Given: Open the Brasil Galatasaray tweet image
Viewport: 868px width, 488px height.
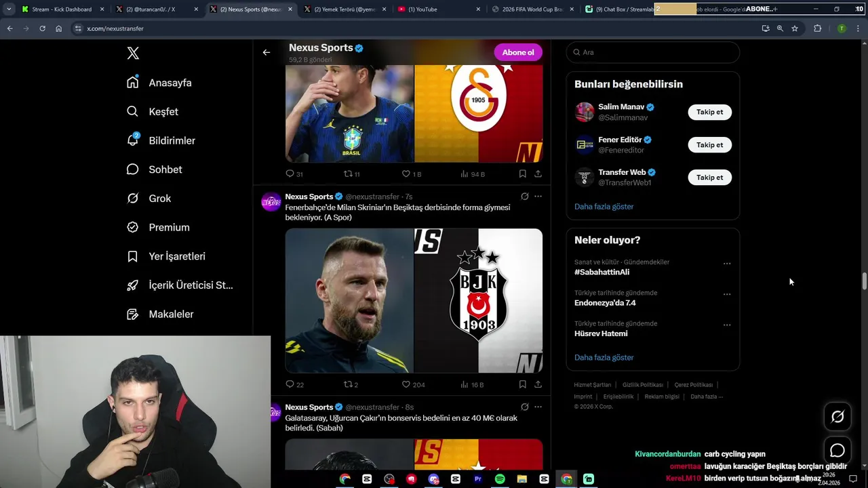Looking at the screenshot, I should (414, 114).
